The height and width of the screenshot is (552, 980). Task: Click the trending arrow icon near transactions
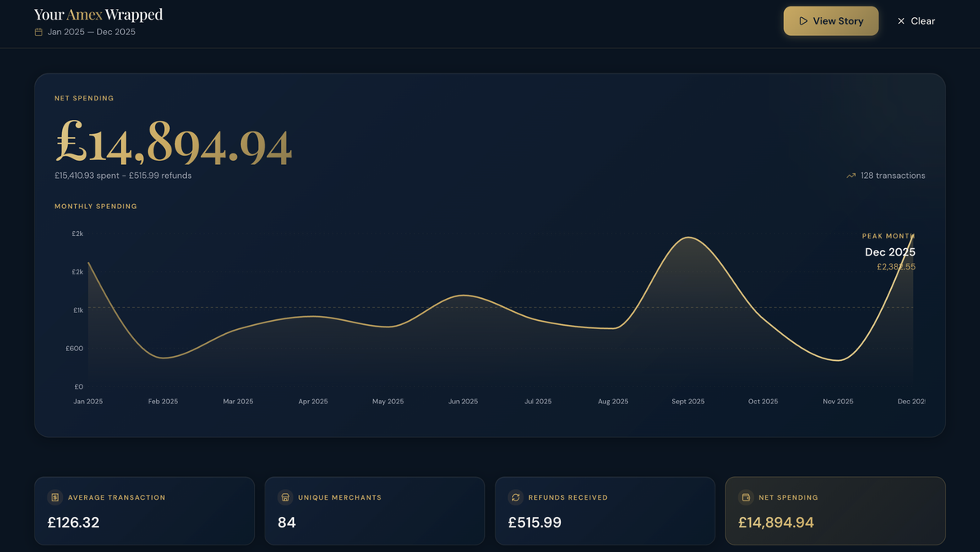(x=851, y=176)
